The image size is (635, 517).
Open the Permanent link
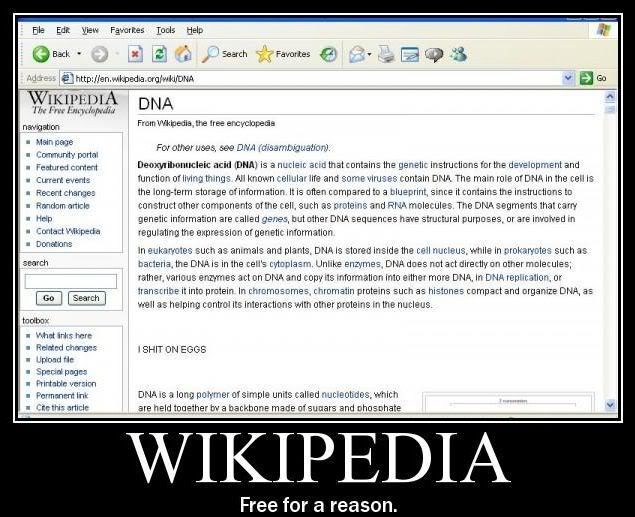tap(62, 396)
